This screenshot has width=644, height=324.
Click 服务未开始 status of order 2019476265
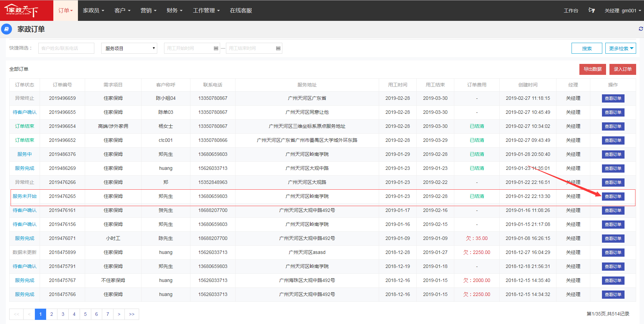point(25,196)
